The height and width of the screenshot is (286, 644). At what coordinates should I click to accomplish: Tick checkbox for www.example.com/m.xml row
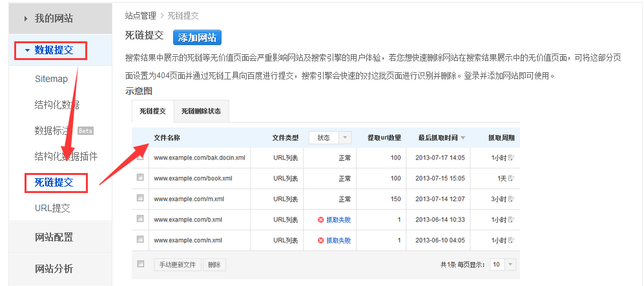(140, 199)
